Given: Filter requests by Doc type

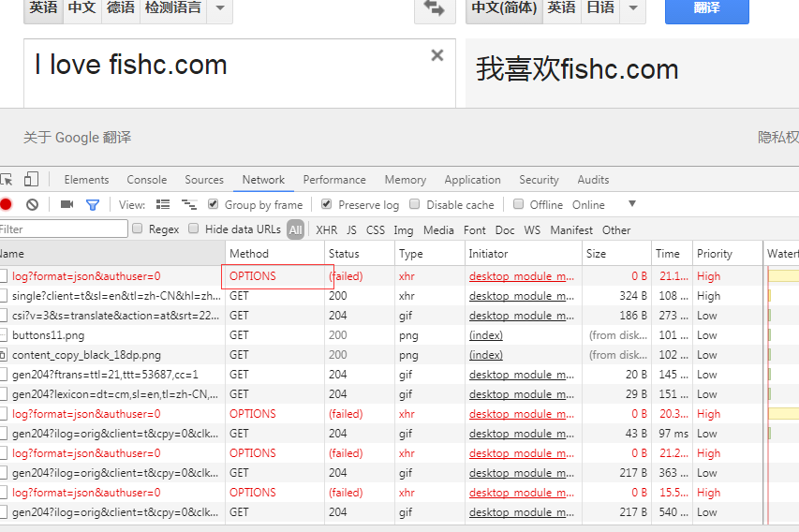Looking at the screenshot, I should point(505,230).
